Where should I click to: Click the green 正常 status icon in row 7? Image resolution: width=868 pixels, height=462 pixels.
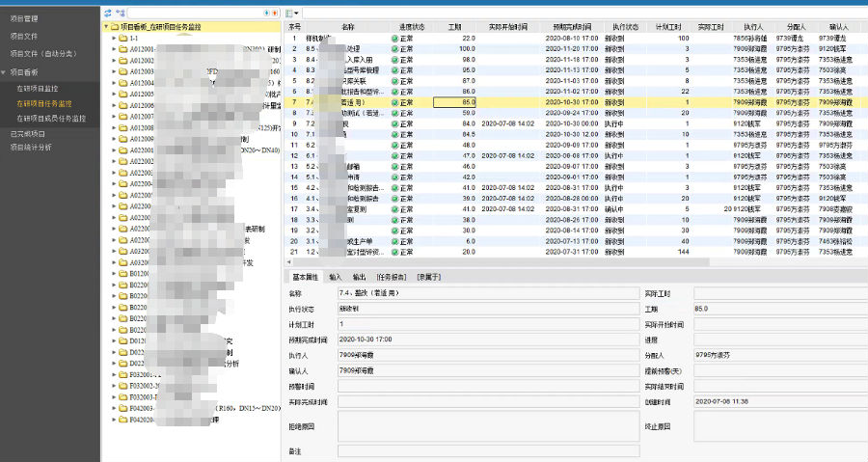pos(394,101)
